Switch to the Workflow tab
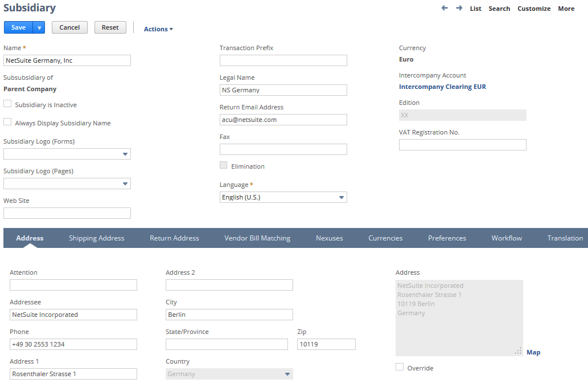Viewport: 588px width, 383px height. pos(507,238)
